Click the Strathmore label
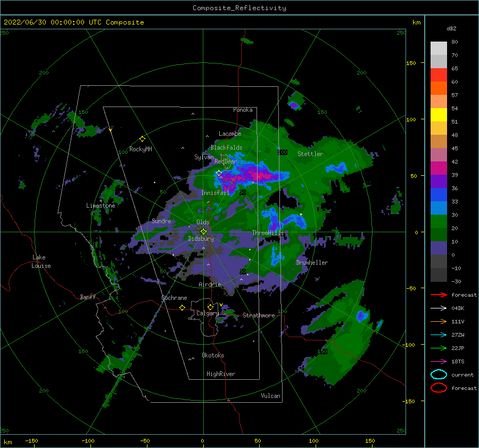This screenshot has width=479, height=448. [x=259, y=315]
